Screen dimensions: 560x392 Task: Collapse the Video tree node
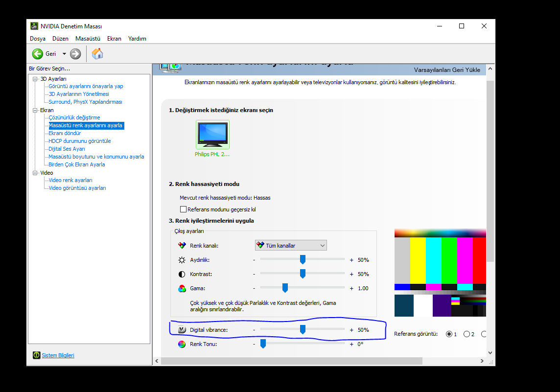(x=35, y=173)
